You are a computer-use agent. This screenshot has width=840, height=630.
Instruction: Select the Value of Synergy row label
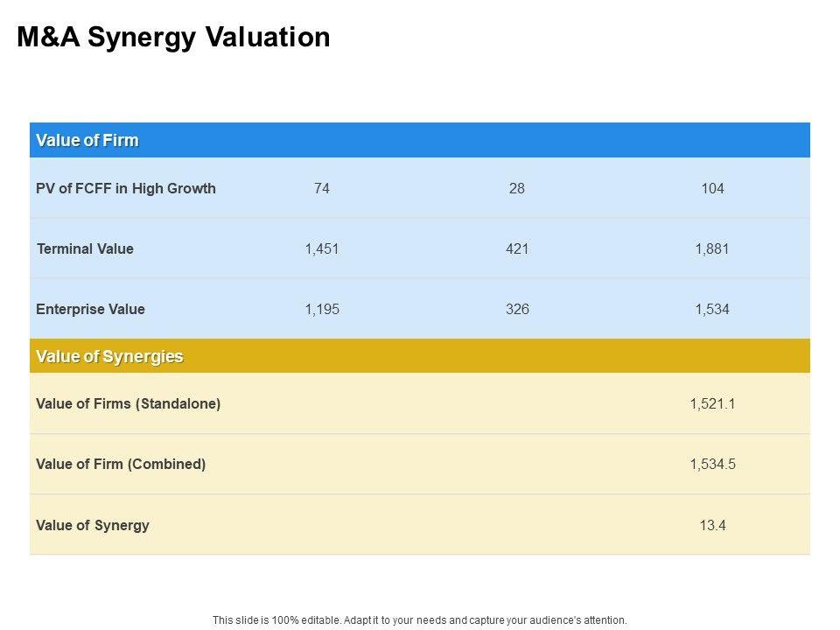tap(93, 526)
